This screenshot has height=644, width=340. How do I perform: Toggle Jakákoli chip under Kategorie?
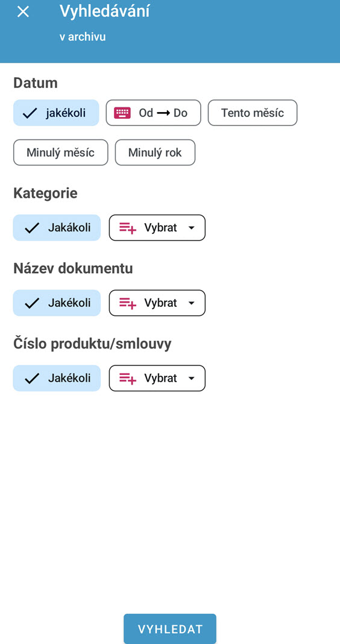pos(57,227)
